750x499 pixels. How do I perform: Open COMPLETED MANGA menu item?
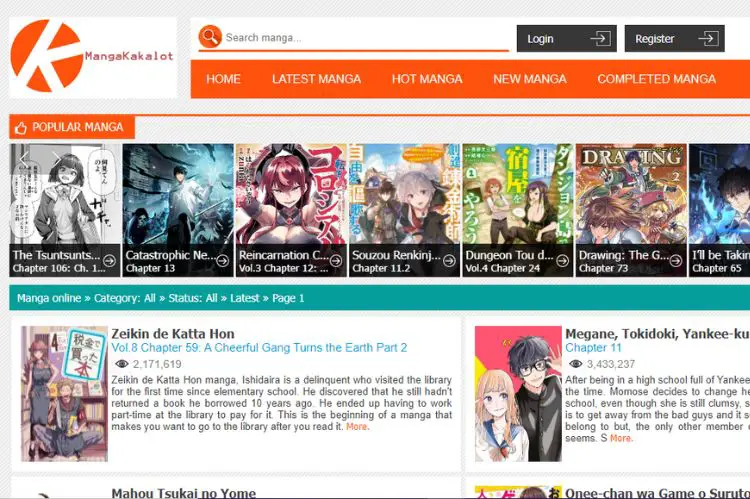[656, 79]
